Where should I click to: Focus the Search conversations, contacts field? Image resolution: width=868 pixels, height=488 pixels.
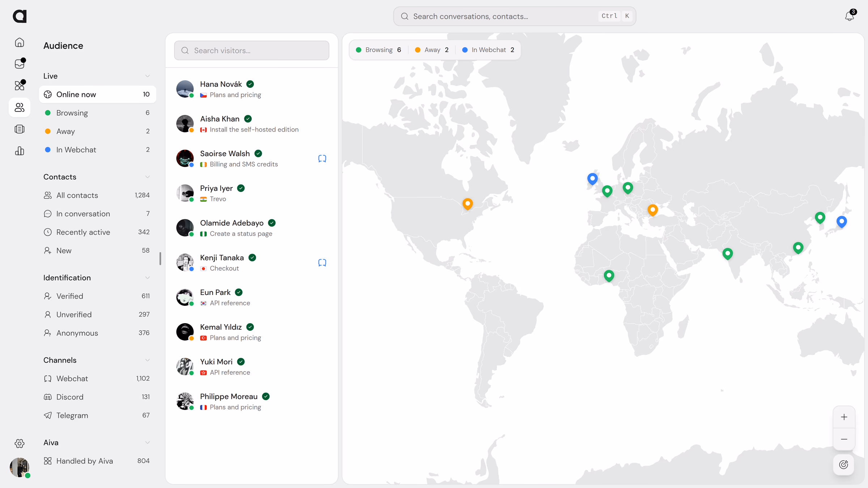tap(514, 16)
